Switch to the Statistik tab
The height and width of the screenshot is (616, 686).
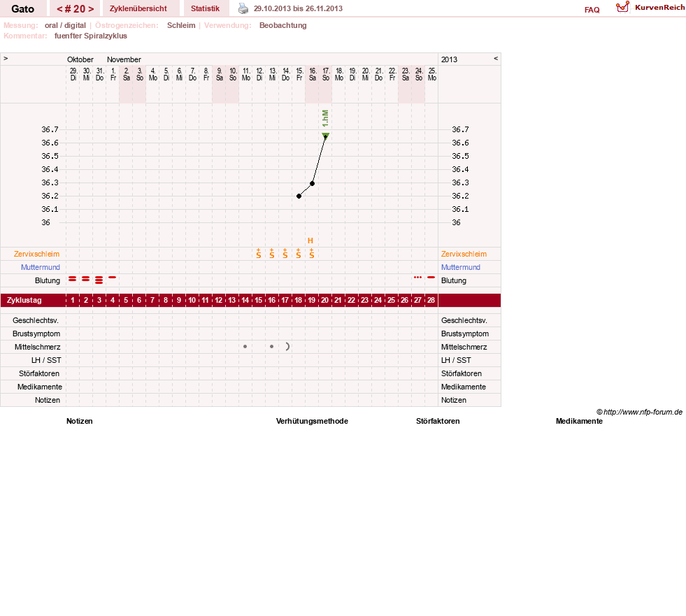205,9
